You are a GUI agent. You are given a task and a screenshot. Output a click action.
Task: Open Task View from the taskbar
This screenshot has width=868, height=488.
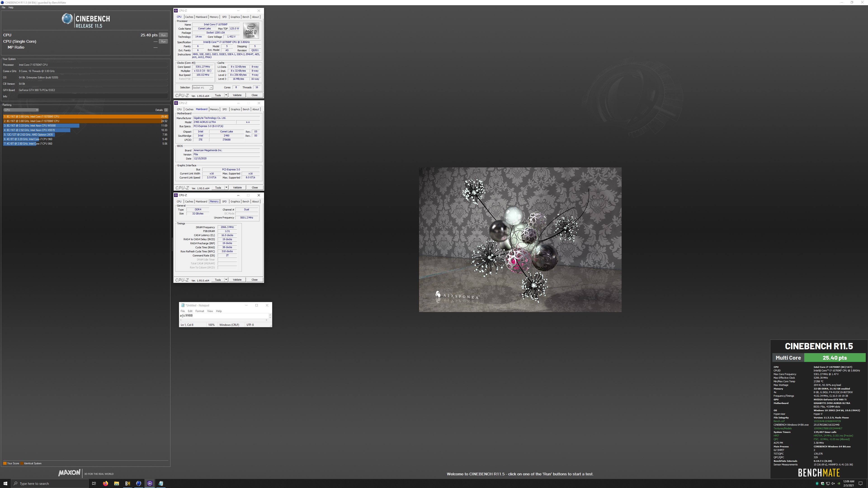94,484
